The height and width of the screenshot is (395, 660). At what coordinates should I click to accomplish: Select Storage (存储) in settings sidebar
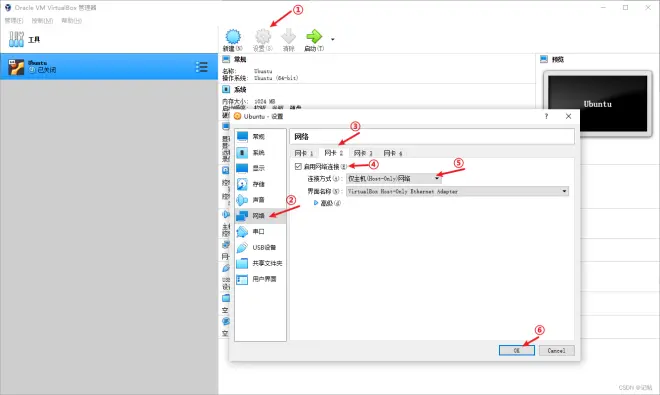260,184
